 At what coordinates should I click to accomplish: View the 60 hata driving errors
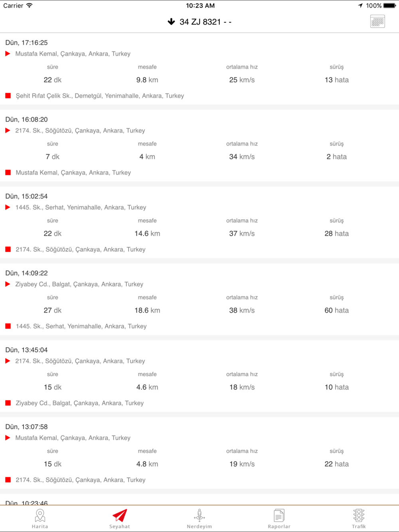(337, 310)
